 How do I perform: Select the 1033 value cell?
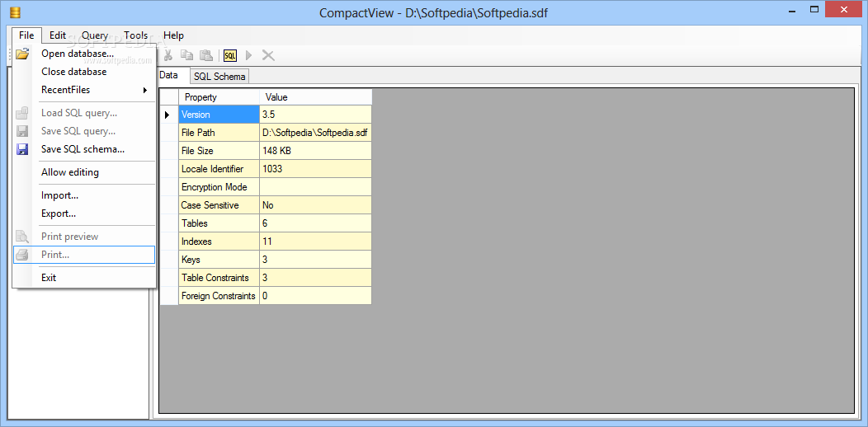click(x=315, y=169)
